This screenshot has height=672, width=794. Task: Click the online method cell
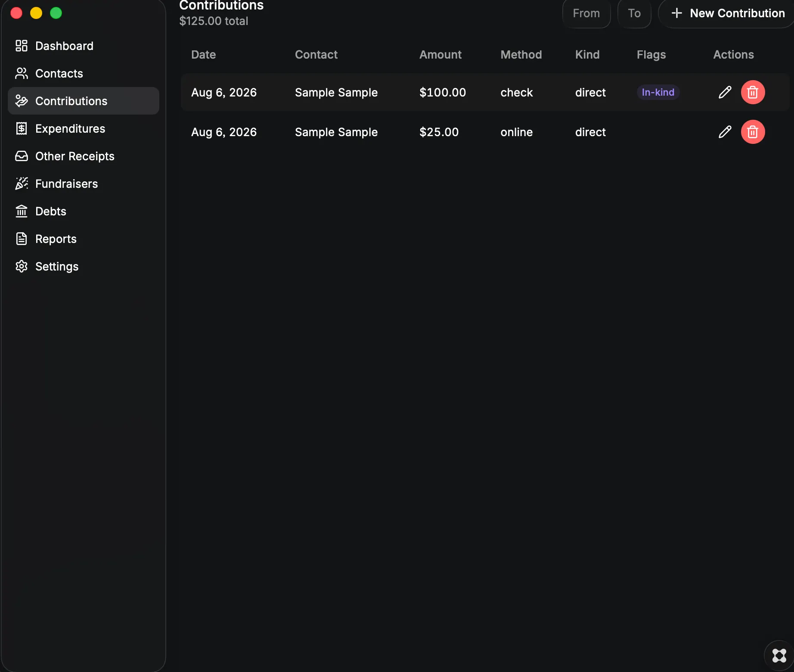(x=516, y=132)
